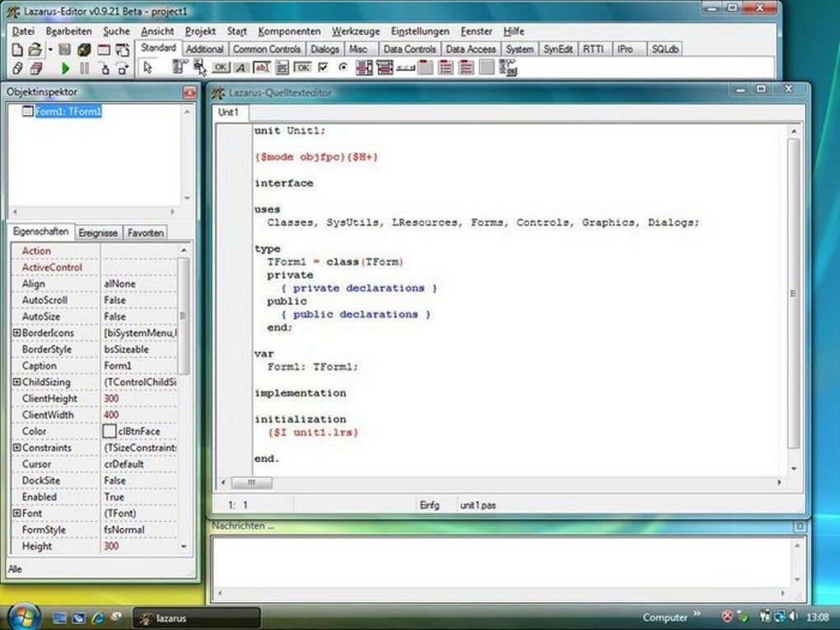
Task: Switch to the Ereignisse tab
Action: tap(99, 233)
